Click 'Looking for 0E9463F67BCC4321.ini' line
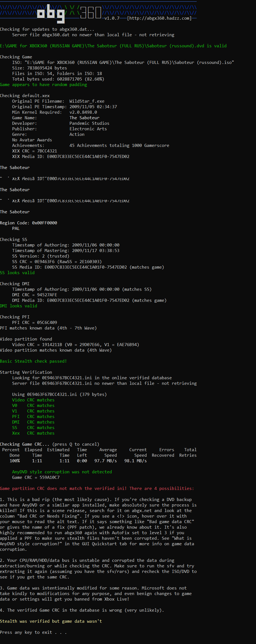 click(92, 378)
